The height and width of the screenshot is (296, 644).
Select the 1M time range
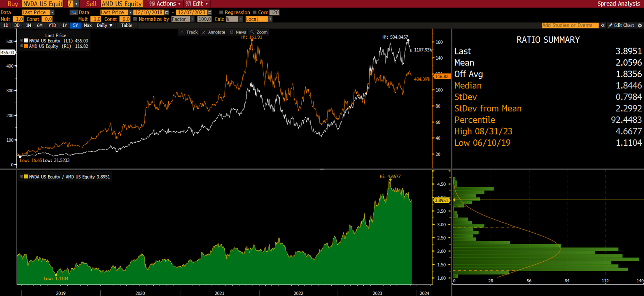pyautogui.click(x=28, y=25)
